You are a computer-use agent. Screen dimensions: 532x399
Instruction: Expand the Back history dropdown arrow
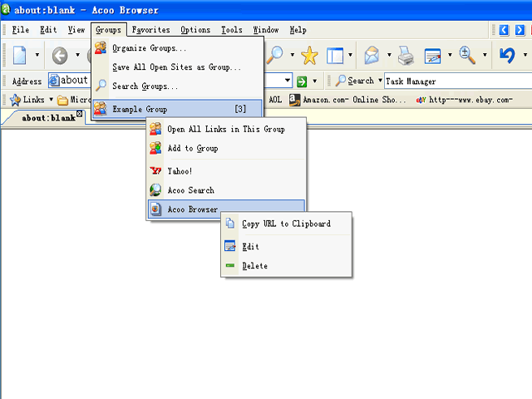click(x=77, y=55)
